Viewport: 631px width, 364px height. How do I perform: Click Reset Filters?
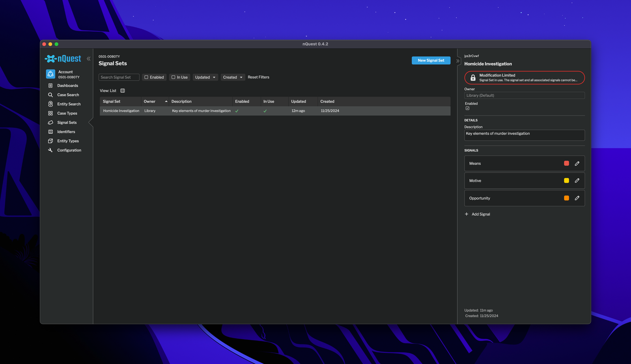point(258,77)
